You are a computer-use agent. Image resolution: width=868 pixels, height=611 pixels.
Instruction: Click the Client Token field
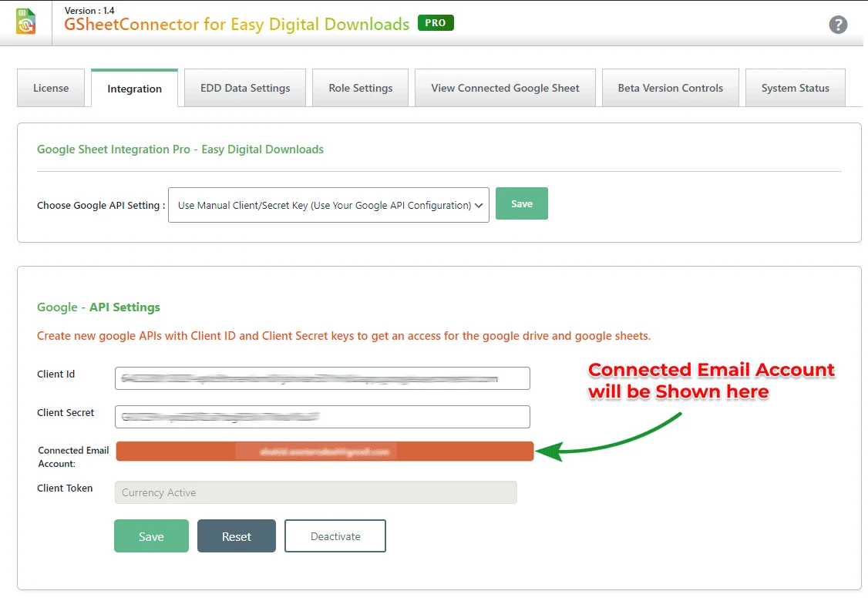point(315,492)
